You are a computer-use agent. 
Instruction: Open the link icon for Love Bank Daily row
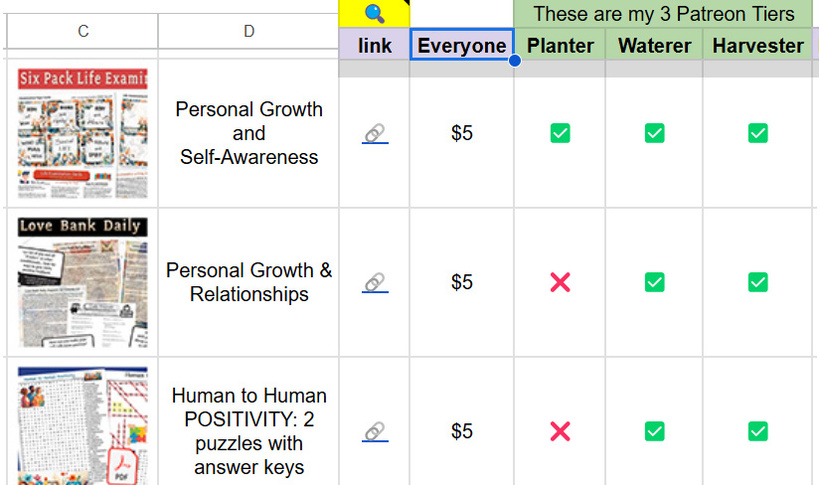tap(375, 283)
